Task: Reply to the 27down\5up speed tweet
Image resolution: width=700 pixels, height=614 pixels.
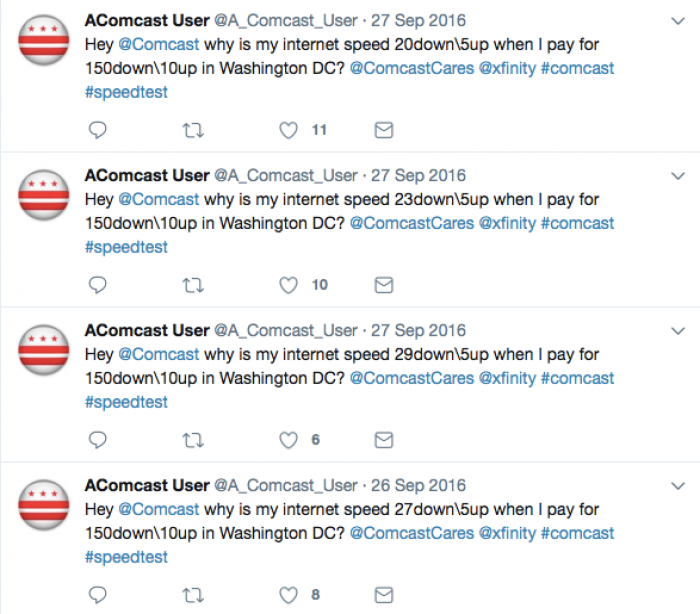Action: click(97, 595)
